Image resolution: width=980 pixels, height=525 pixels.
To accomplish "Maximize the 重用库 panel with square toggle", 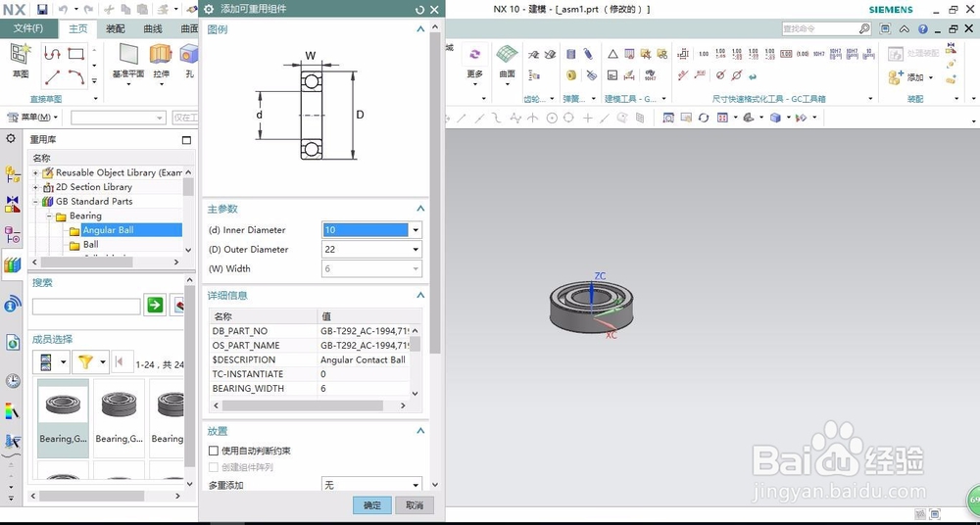I will 186,140.
